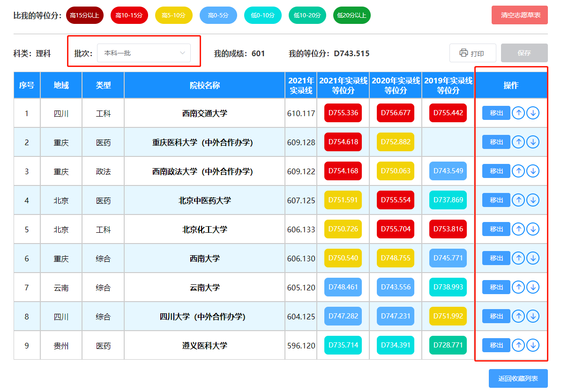Move 西南政法大学 row down
Viewport: 561px width, 392px height.
pos(533,171)
